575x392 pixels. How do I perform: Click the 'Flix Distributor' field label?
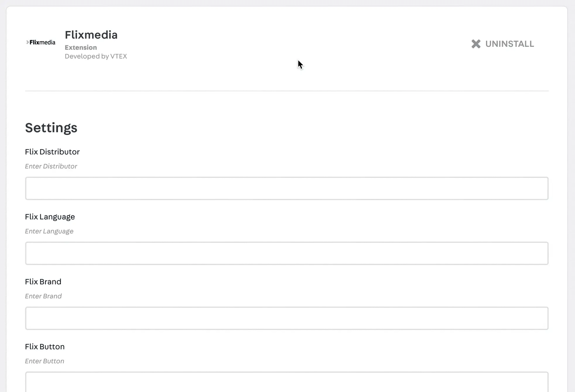pos(52,152)
